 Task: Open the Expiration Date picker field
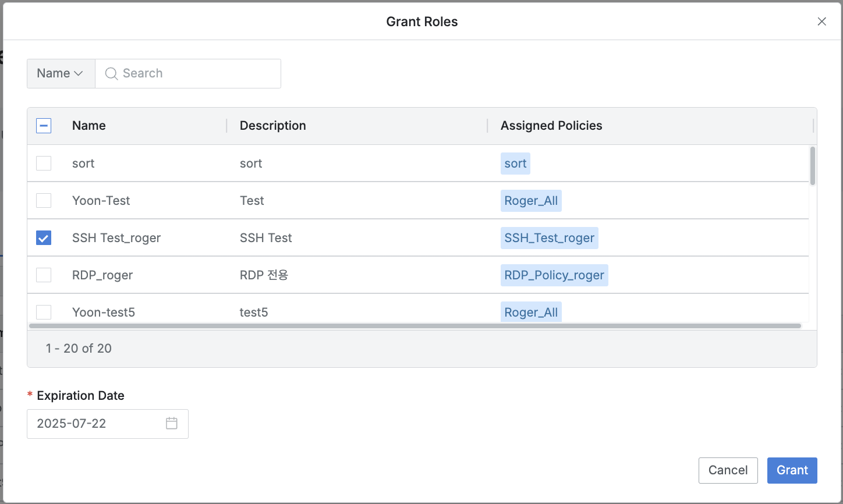tap(99, 424)
